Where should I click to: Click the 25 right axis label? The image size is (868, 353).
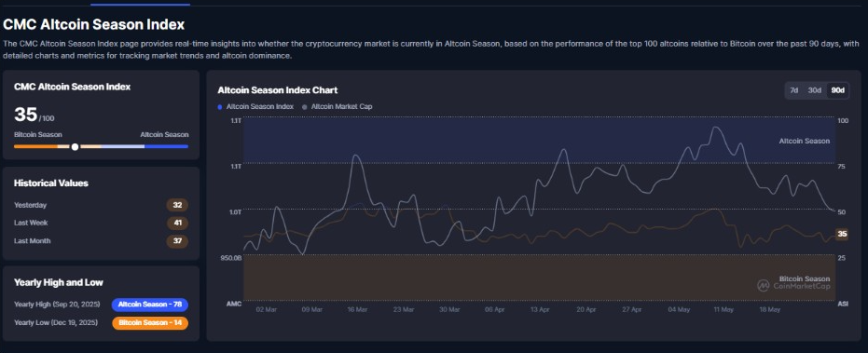point(842,258)
